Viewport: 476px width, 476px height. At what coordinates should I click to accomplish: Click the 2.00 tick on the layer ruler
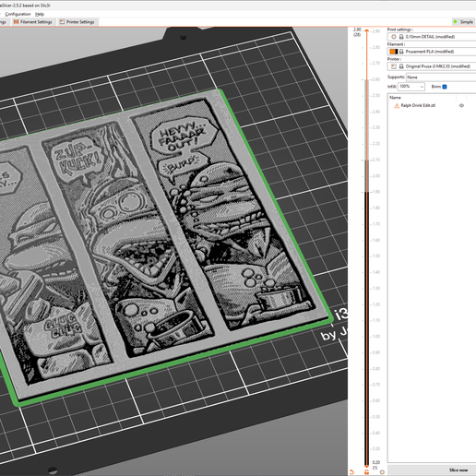tap(376, 176)
